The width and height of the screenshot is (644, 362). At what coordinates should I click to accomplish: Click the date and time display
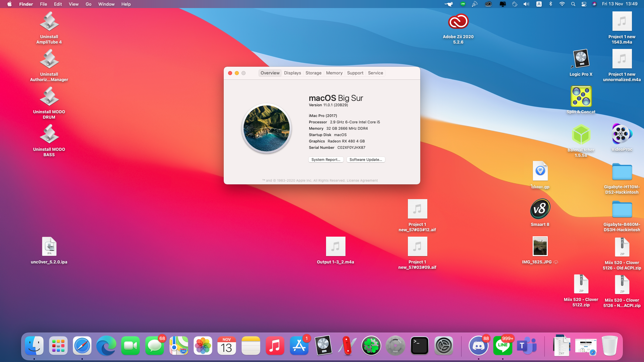pos(620,4)
